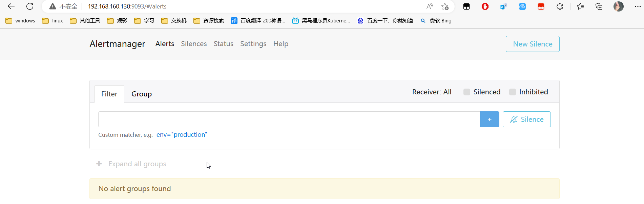The width and height of the screenshot is (644, 204).
Task: Open the Status navigation item
Action: coord(224,44)
